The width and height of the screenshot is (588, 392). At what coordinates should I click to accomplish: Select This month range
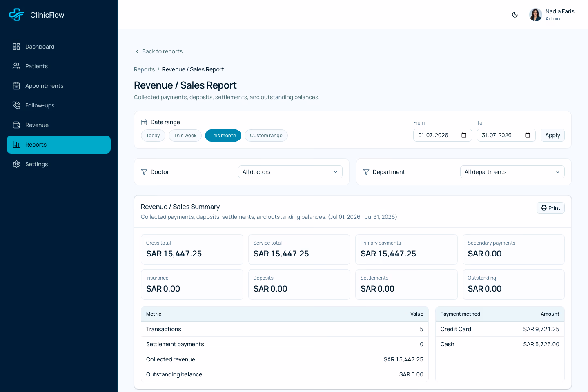click(x=223, y=136)
